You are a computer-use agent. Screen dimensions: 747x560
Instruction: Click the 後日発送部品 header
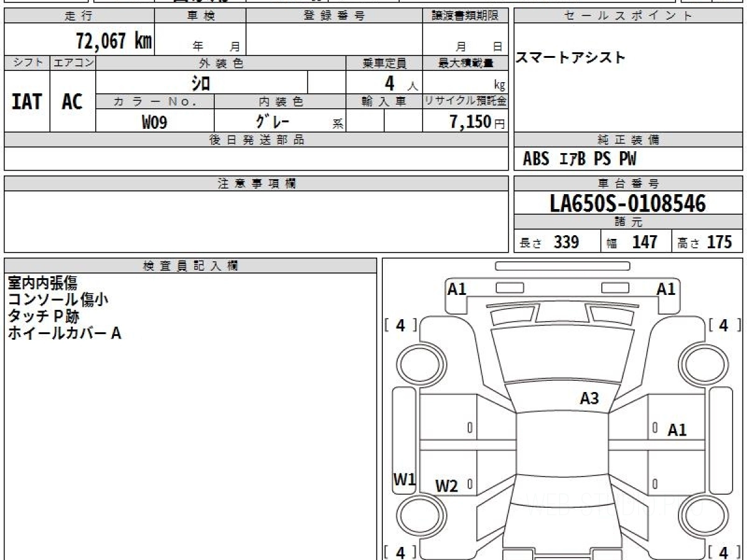pyautogui.click(x=256, y=140)
